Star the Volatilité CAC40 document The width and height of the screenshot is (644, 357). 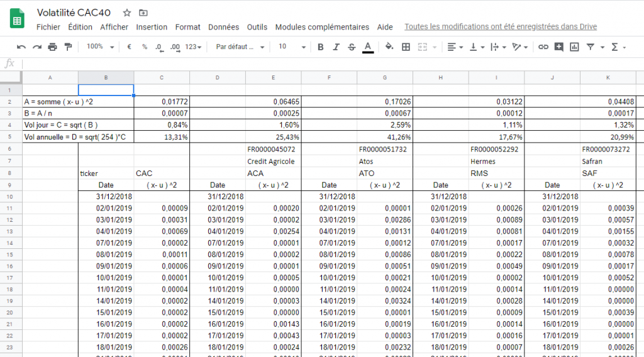127,13
